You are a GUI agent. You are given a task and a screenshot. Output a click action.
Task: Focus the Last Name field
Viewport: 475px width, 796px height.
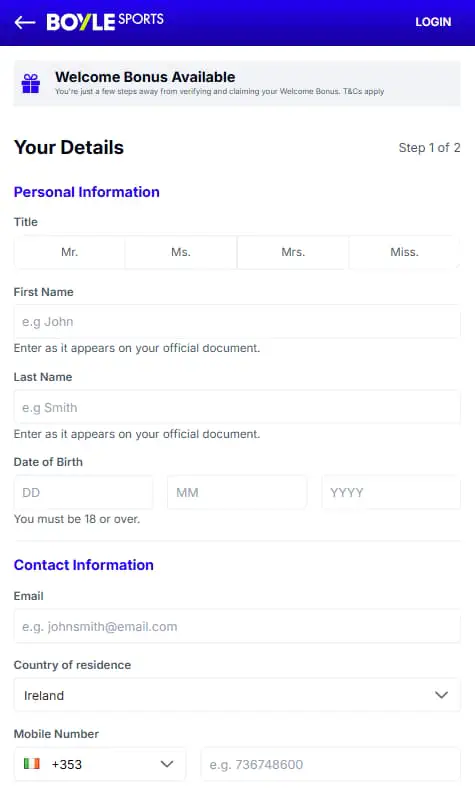(x=237, y=407)
